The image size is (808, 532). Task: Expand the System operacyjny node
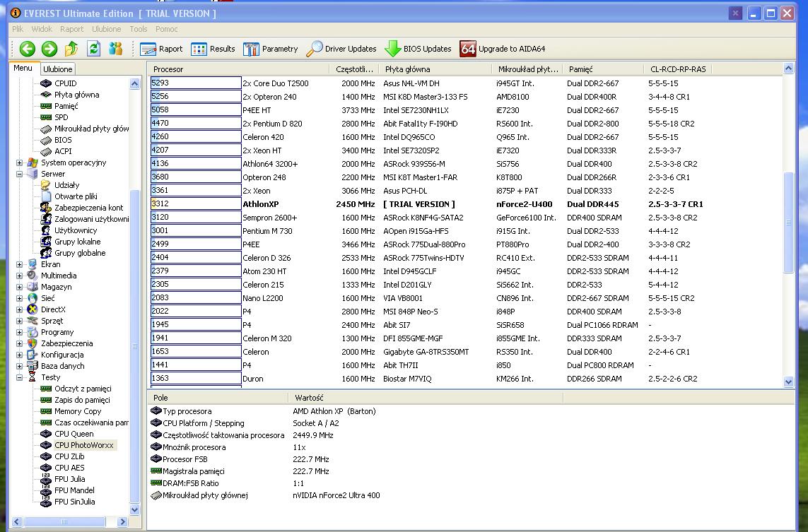pyautogui.click(x=20, y=162)
